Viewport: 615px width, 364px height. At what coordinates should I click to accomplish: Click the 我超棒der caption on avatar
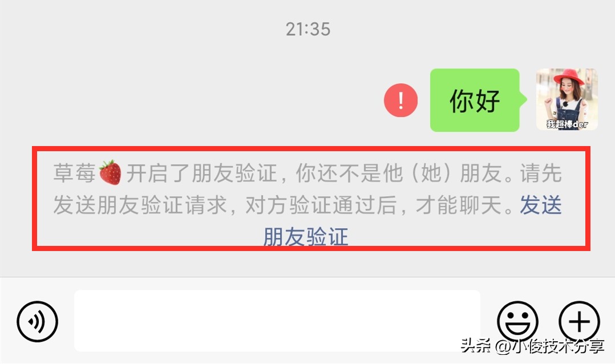tap(567, 124)
